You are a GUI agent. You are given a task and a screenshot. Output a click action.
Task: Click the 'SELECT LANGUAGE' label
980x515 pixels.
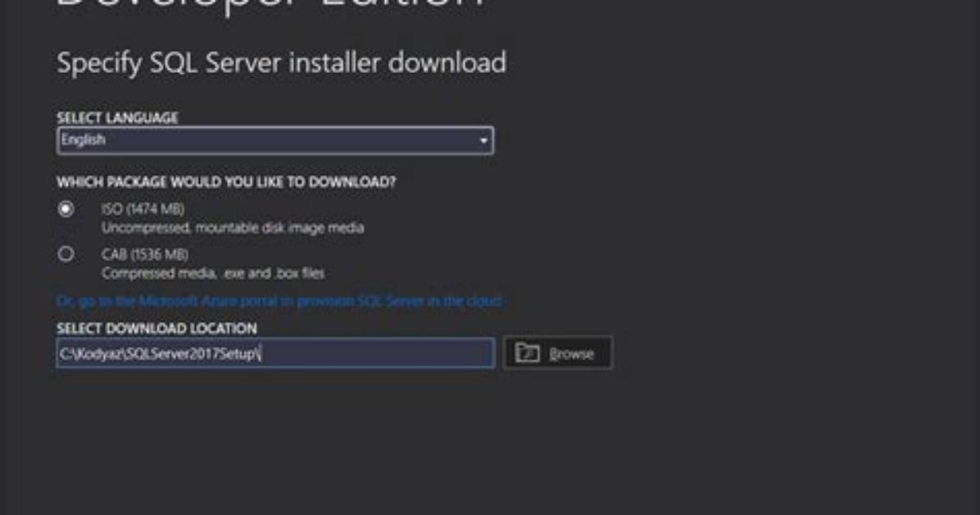117,117
